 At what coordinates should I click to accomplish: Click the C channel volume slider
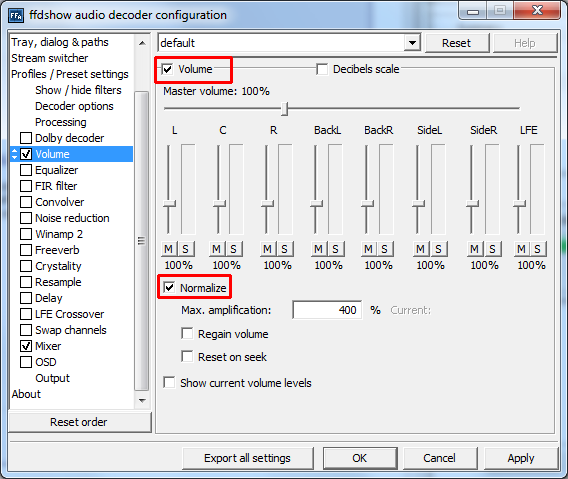tap(219, 204)
